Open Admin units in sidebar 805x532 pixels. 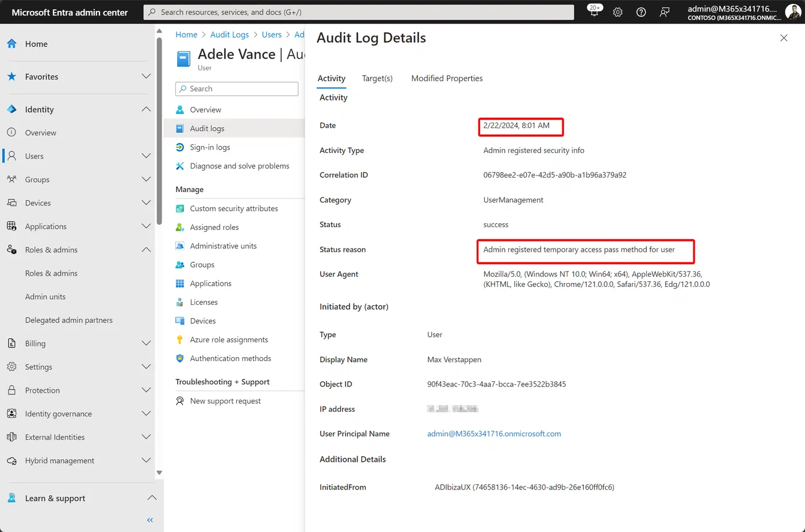45,297
